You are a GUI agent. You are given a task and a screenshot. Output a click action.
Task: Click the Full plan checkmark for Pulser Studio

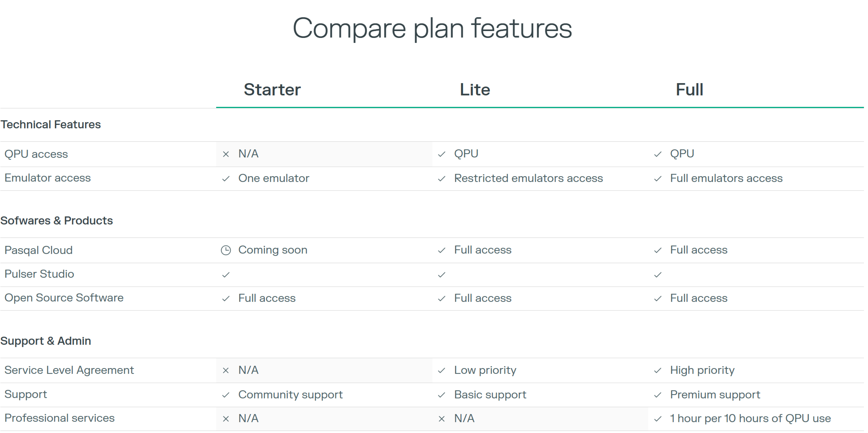657,275
